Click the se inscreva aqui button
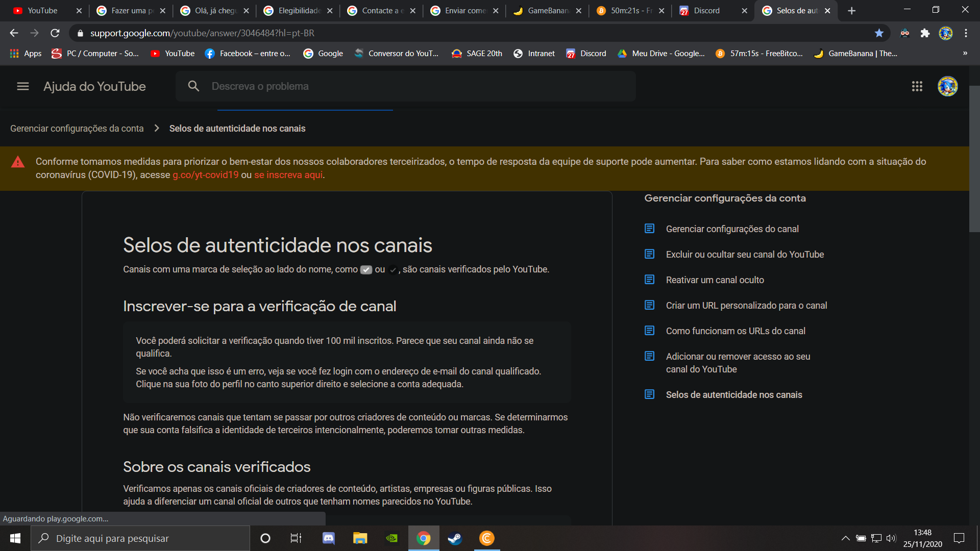The width and height of the screenshot is (980, 551). click(x=289, y=175)
